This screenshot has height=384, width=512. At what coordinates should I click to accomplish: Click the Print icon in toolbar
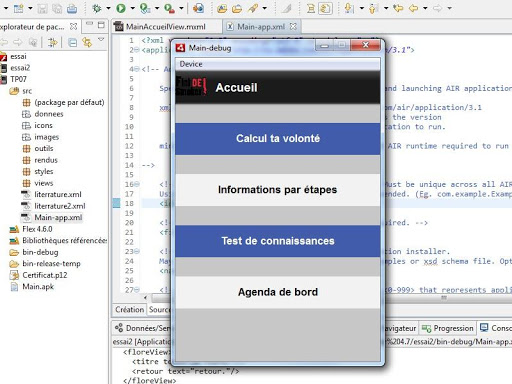72,9
